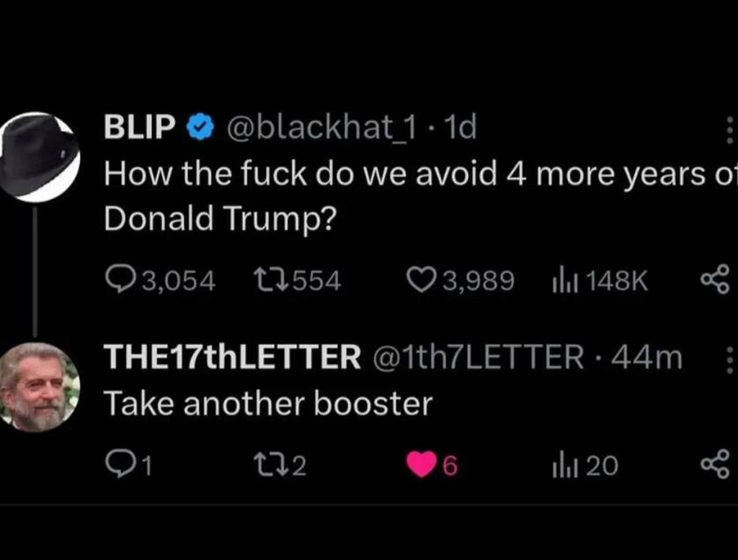Open the @1th7LETTER handle link

[x=477, y=357]
